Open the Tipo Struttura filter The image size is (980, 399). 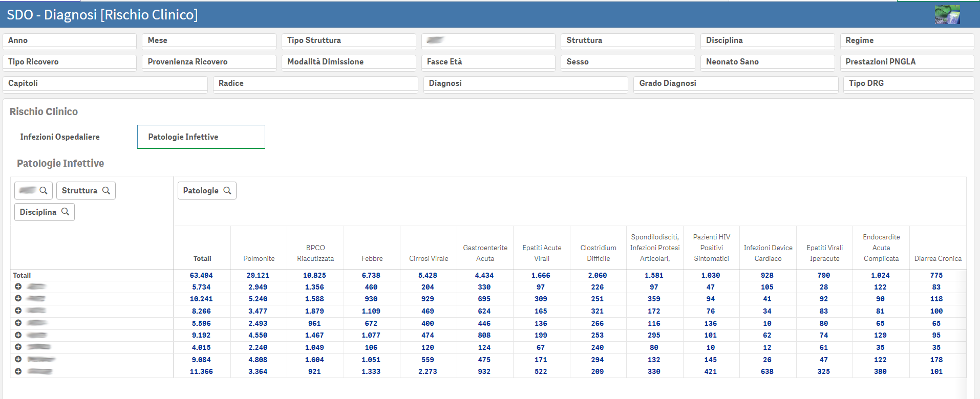coord(349,40)
